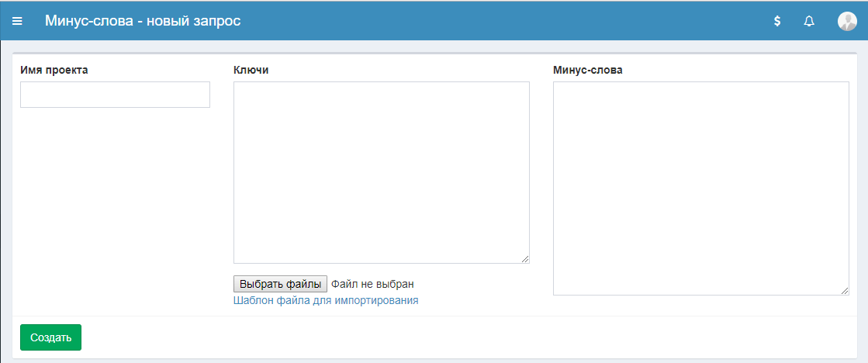
Task: Click the Имя проекта label
Action: coord(54,70)
